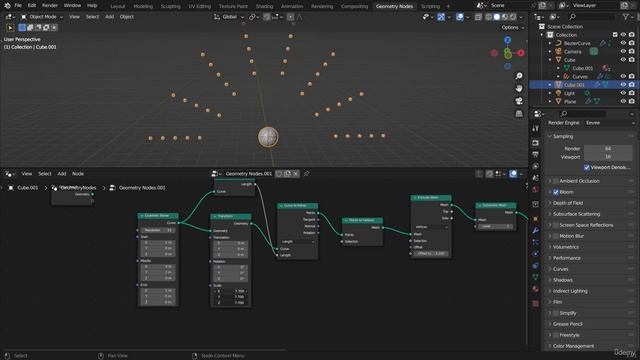
Task: Open the Modifier wrench properties tab
Action: point(535,231)
